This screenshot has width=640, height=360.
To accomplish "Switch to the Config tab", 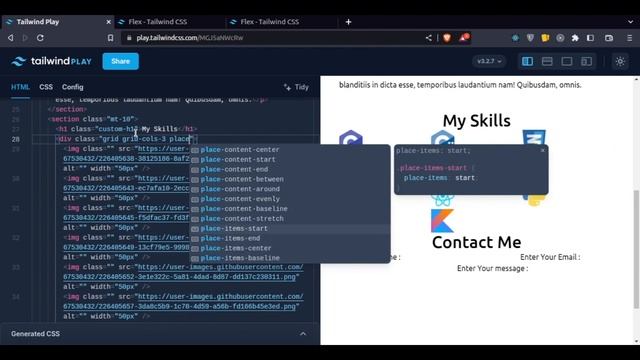I will pos(73,87).
